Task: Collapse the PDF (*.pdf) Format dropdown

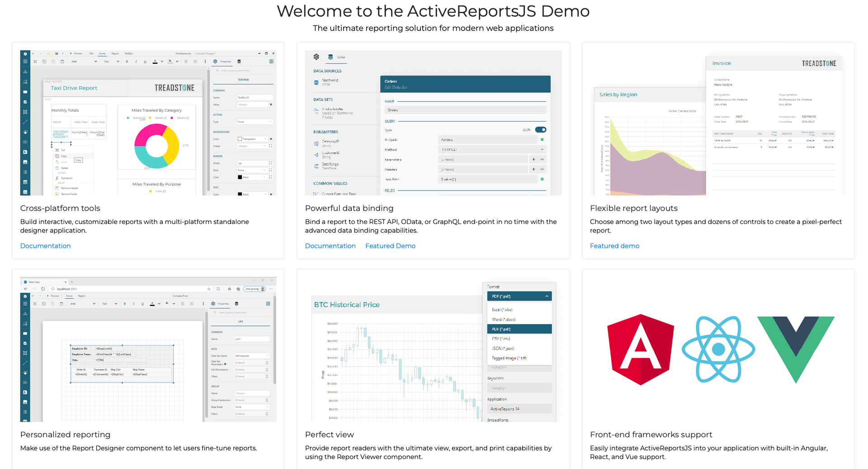Action: coord(547,296)
